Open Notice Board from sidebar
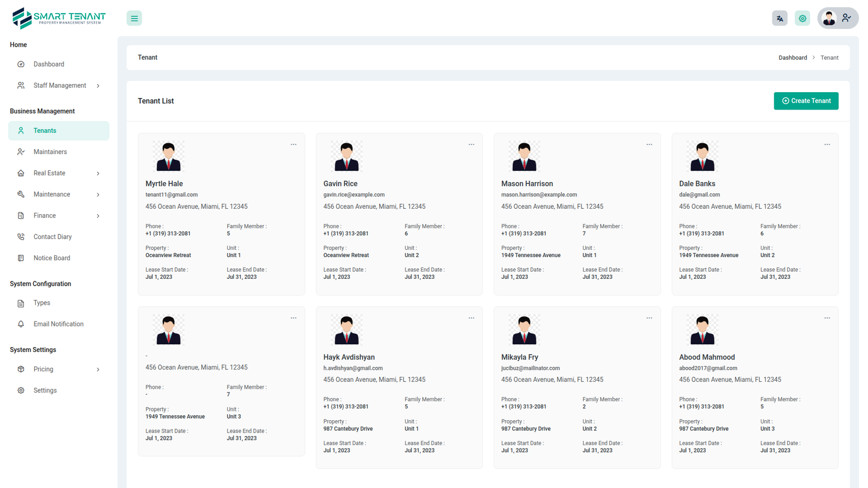868x488 pixels. pyautogui.click(x=52, y=258)
